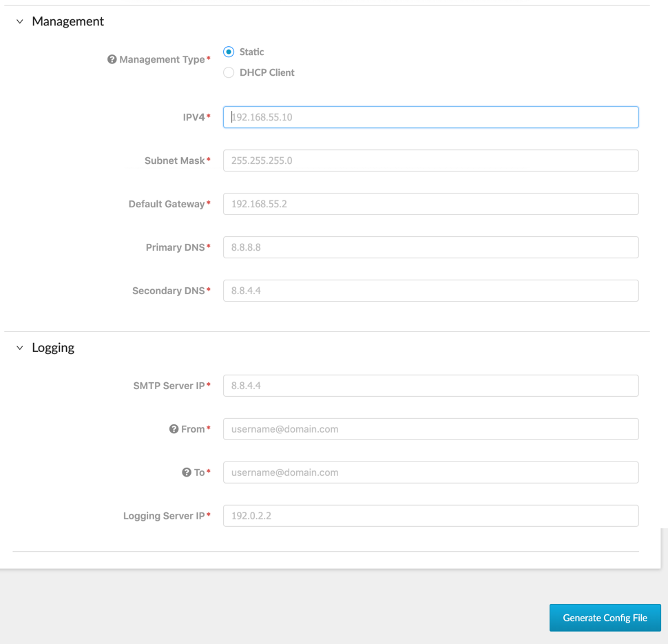Click inside the Subnet Mask field
This screenshot has height=644, width=668.
(430, 160)
